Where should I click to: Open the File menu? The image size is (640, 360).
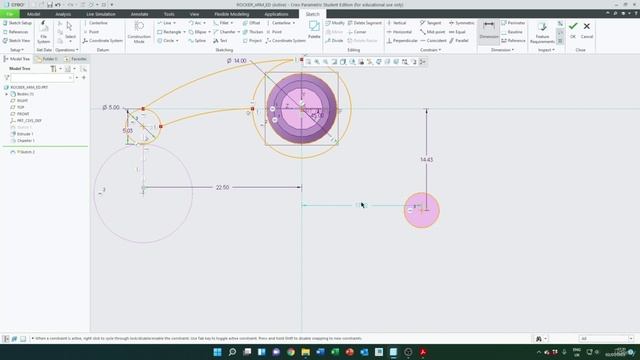(9, 14)
